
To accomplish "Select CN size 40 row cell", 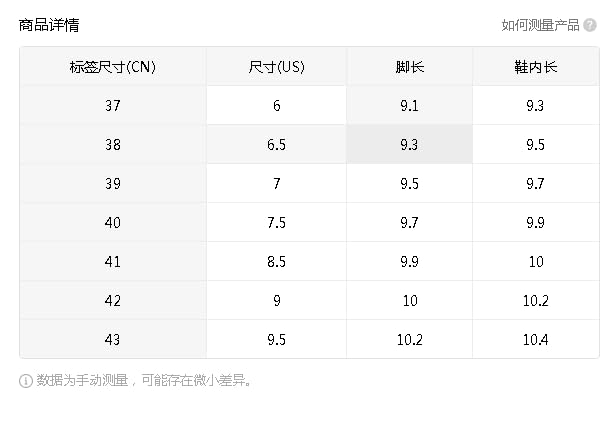I will 113,222.
